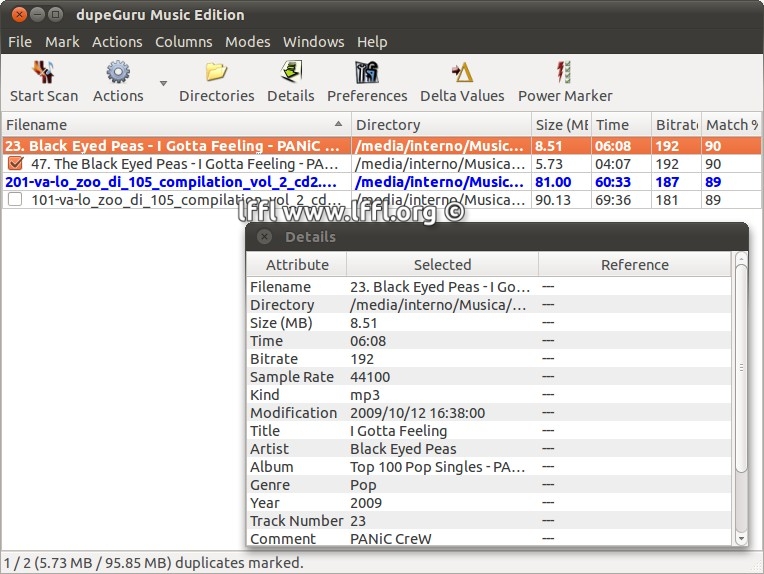Open the Directories folder icon
The image size is (764, 574).
[x=216, y=73]
